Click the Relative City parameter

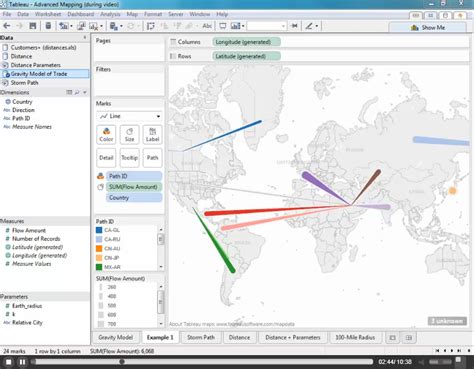tap(27, 322)
